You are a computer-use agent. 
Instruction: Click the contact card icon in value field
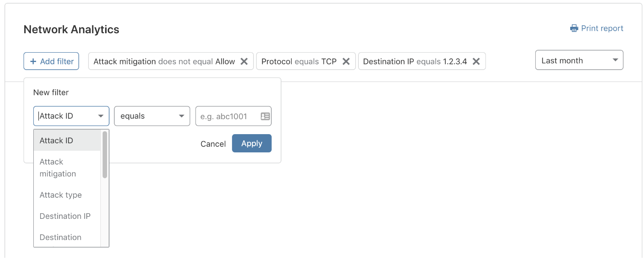point(265,116)
